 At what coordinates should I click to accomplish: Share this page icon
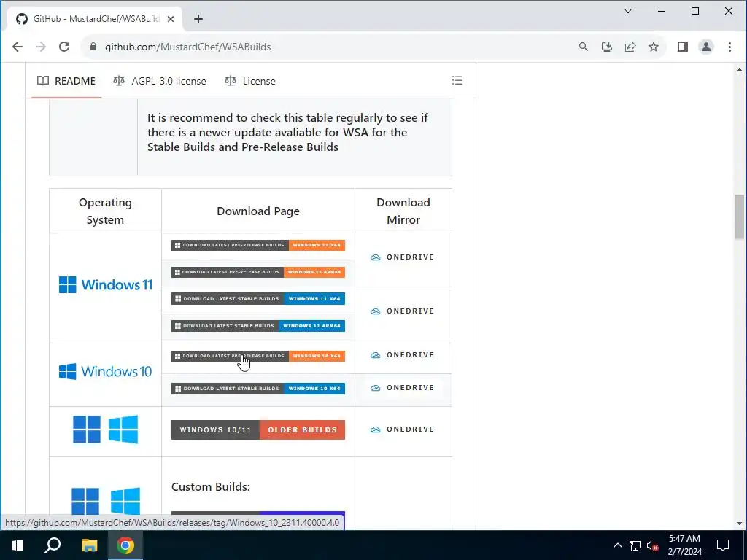coord(630,47)
